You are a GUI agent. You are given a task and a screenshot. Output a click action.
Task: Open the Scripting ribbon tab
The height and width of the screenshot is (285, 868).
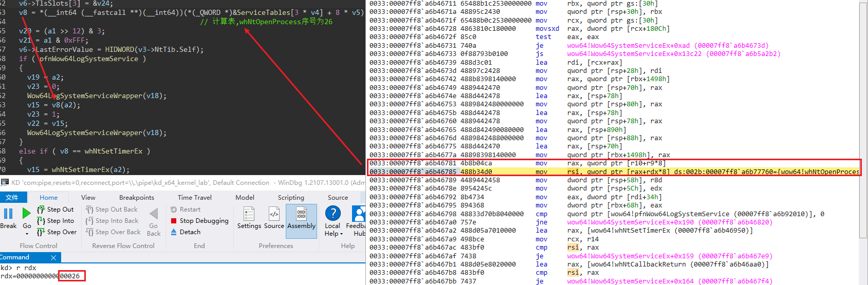point(291,198)
